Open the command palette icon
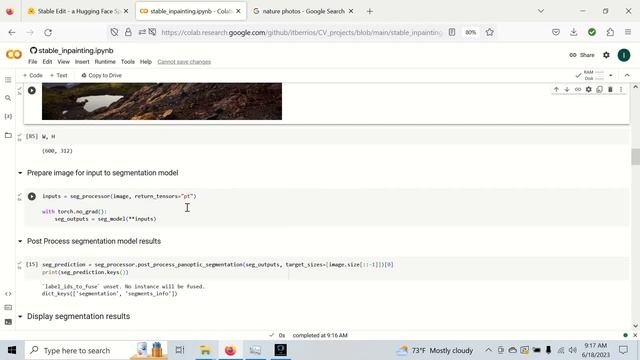 (x=8, y=307)
